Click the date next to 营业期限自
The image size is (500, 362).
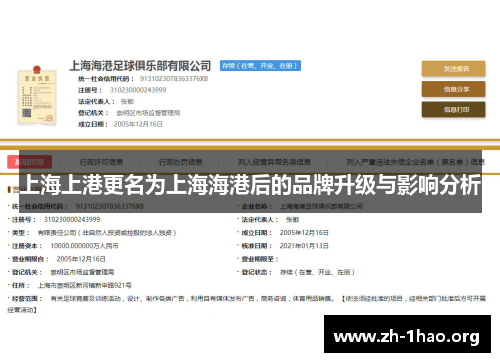(x=81, y=259)
